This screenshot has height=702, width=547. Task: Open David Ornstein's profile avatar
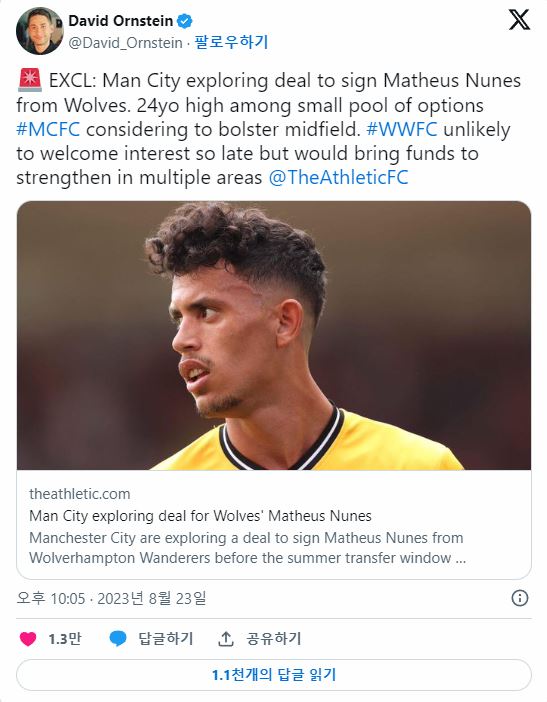39,31
